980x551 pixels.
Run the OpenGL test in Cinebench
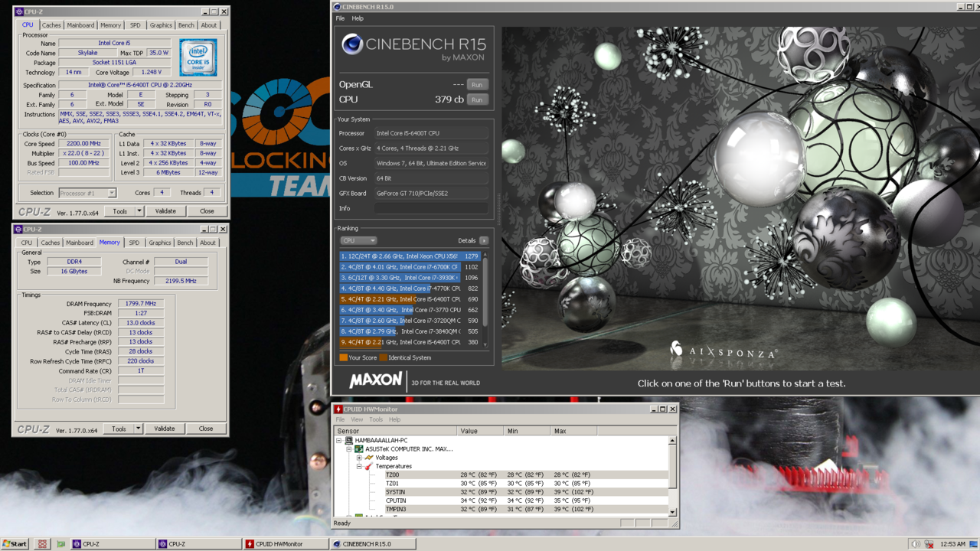click(477, 84)
